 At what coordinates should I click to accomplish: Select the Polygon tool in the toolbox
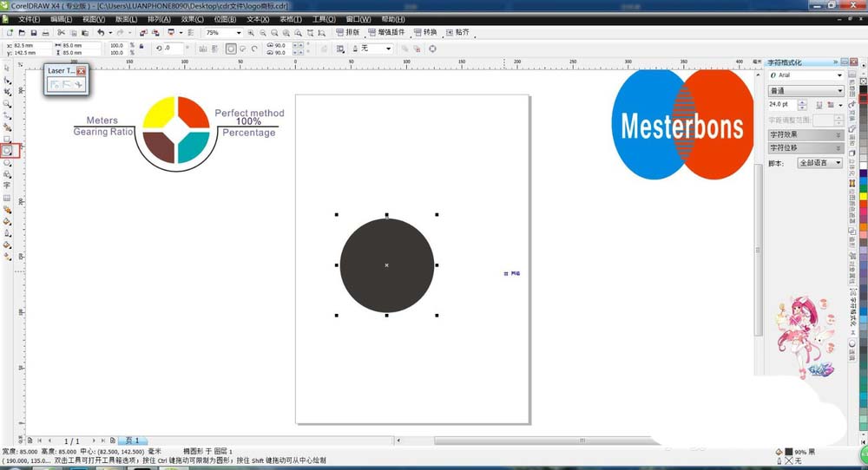[7, 162]
